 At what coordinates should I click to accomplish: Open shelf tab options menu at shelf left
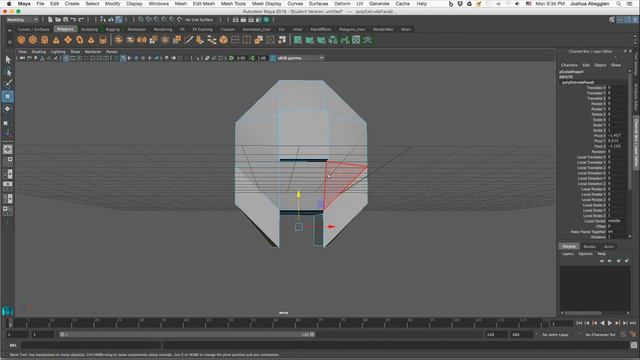click(9, 30)
